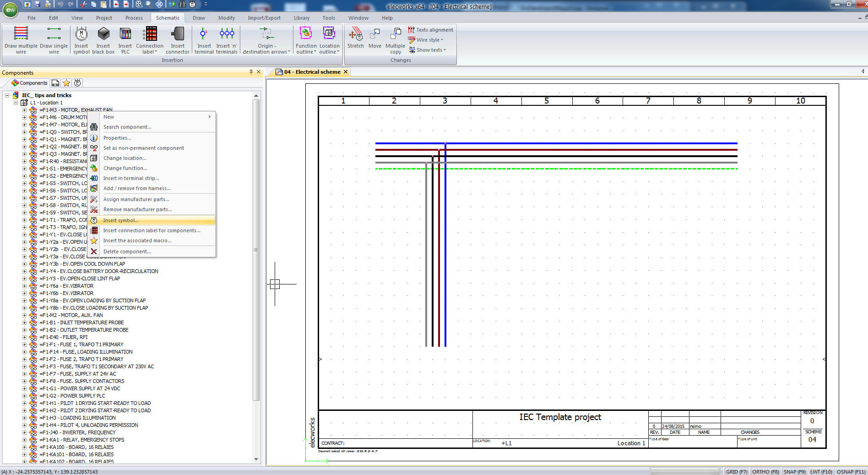Screen dimensions: 868x475
Task: Click Texts alignment option
Action: click(x=430, y=30)
